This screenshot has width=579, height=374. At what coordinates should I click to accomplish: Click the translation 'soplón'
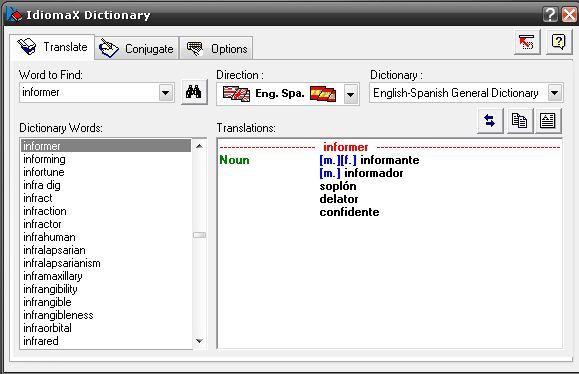click(x=338, y=186)
